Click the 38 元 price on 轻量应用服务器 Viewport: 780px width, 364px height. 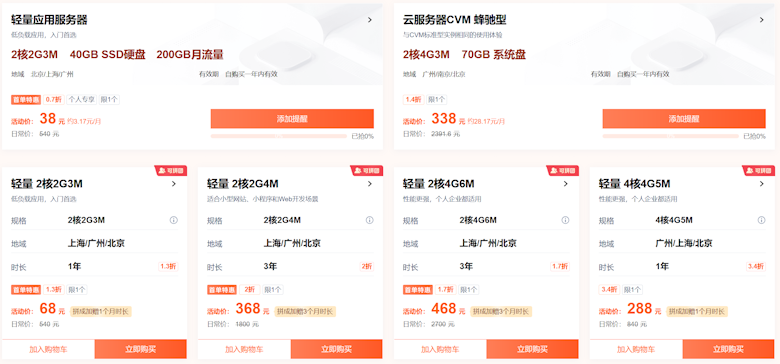pos(52,119)
